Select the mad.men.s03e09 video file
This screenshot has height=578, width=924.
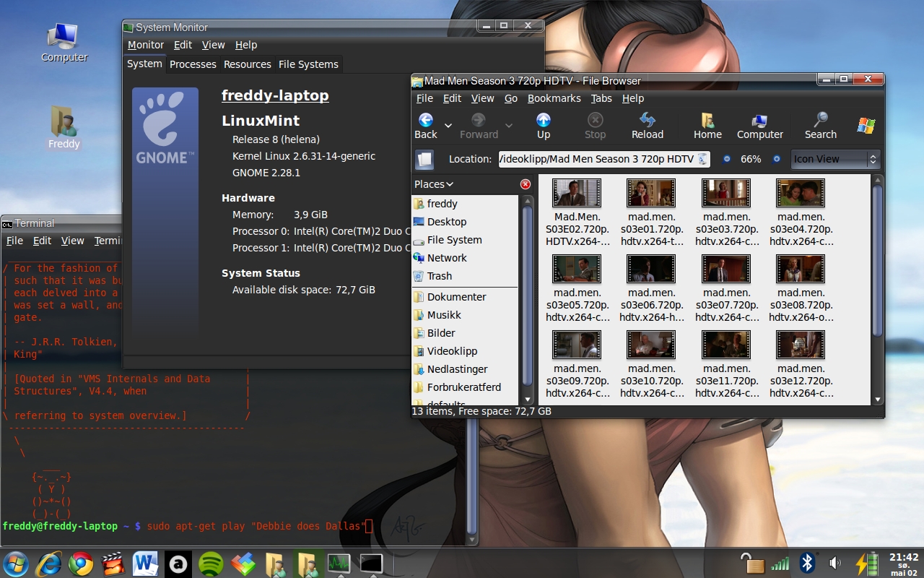577,365
